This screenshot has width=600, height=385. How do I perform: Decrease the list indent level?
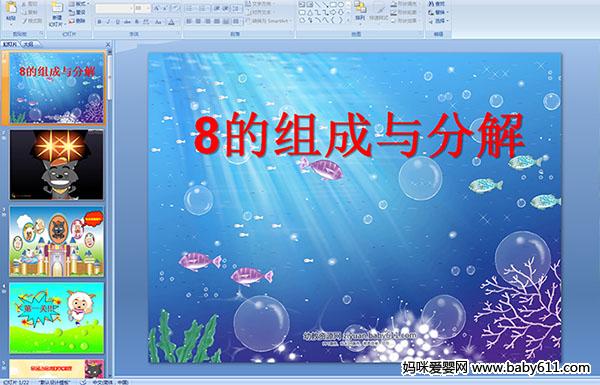[x=217, y=8]
